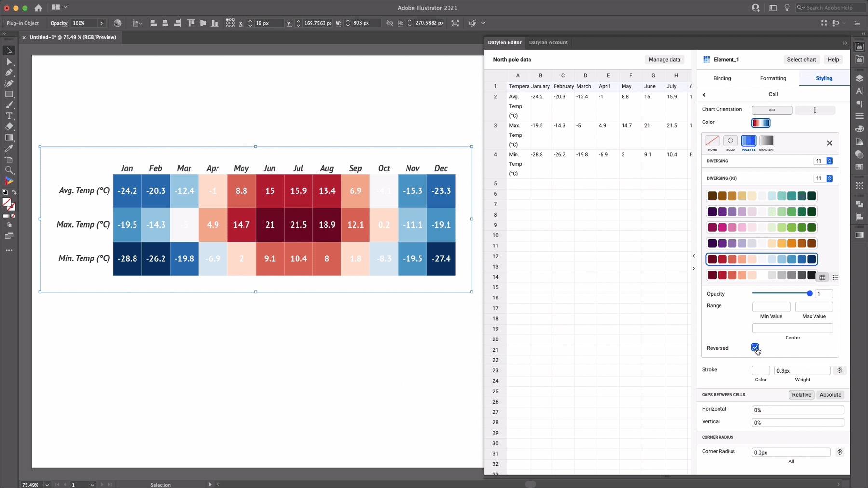This screenshot has width=868, height=488.
Task: Click the Corner Radius input field
Action: tap(790, 452)
